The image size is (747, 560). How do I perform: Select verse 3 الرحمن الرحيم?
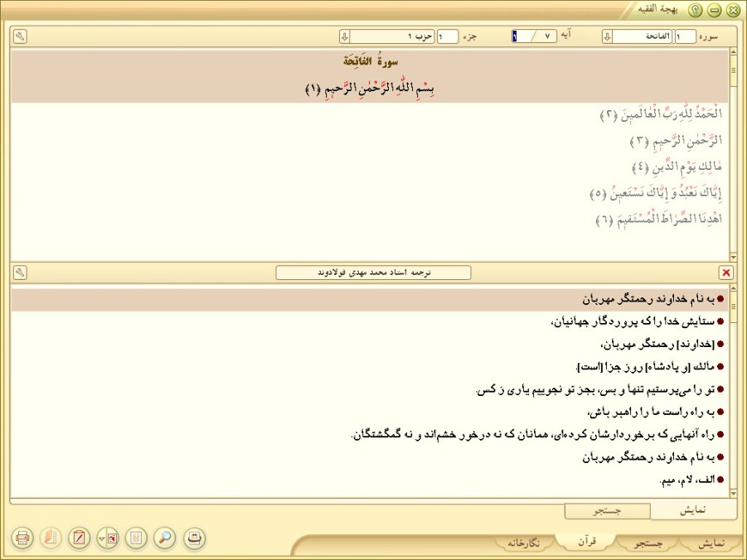click(676, 141)
